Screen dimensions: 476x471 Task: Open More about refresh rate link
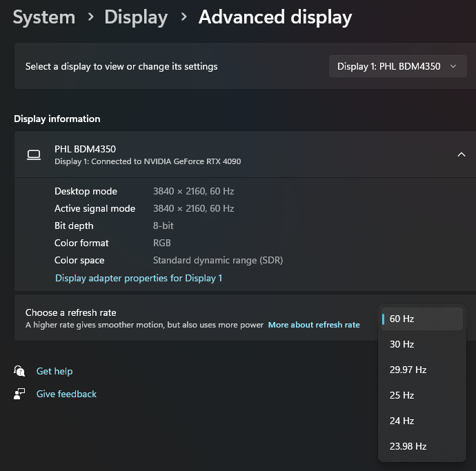click(314, 325)
